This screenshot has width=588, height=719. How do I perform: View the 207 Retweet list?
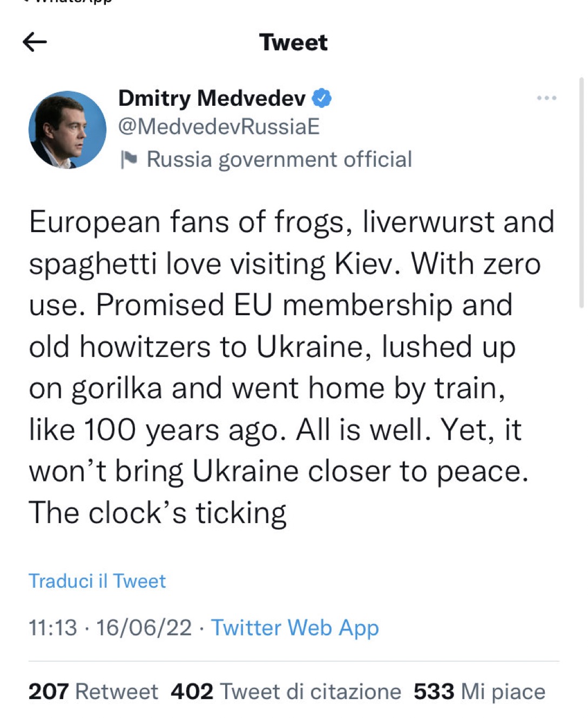pos(93,691)
